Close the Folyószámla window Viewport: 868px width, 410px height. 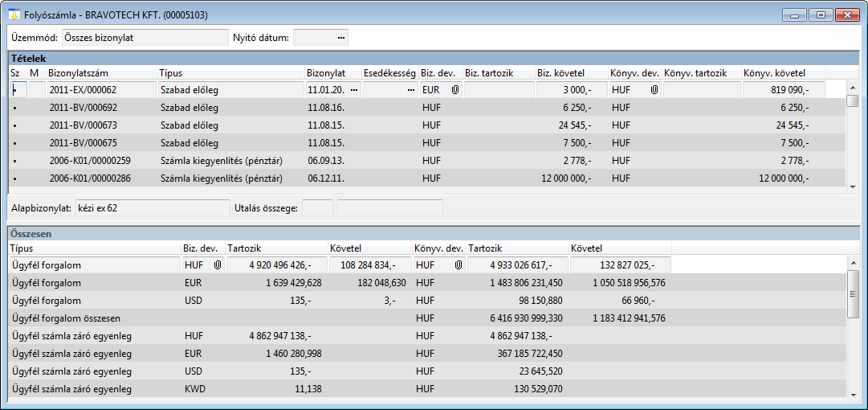[846, 15]
